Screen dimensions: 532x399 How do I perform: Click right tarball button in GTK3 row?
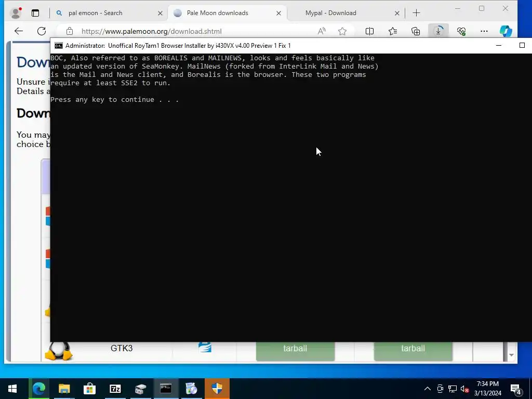413,351
